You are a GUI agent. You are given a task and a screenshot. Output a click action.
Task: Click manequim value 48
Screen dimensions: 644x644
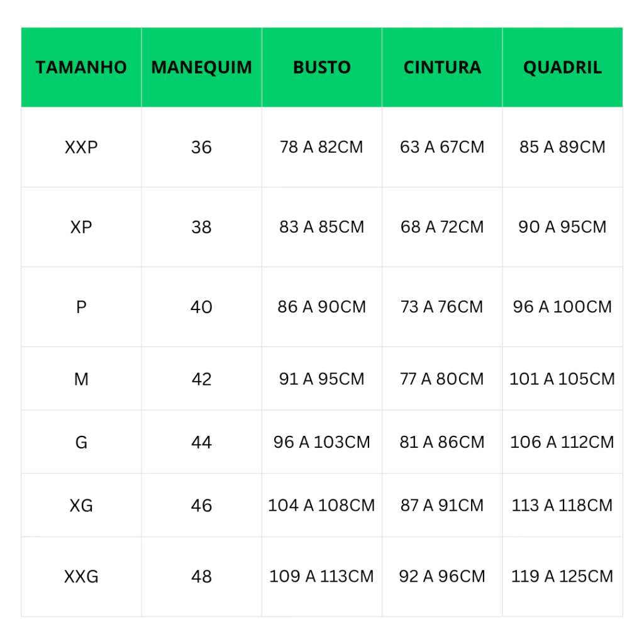[x=202, y=577]
